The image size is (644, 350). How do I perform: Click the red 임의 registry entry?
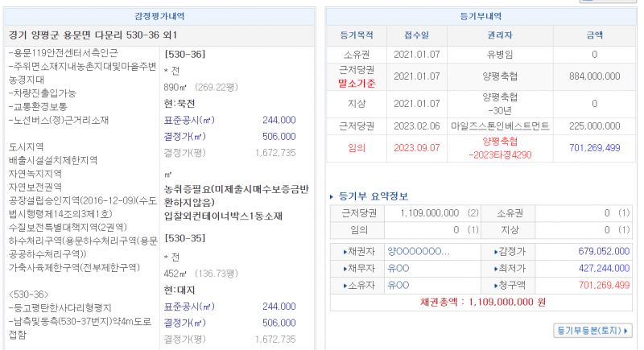point(356,148)
